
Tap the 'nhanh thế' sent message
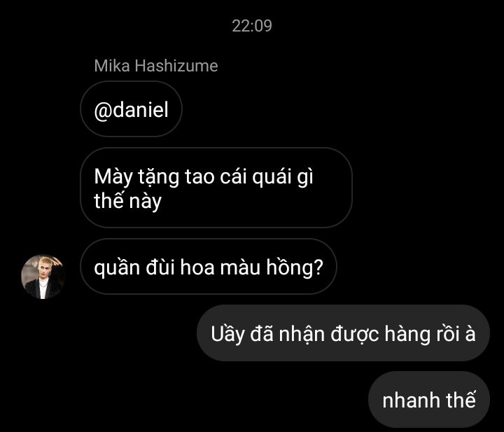pyautogui.click(x=429, y=400)
